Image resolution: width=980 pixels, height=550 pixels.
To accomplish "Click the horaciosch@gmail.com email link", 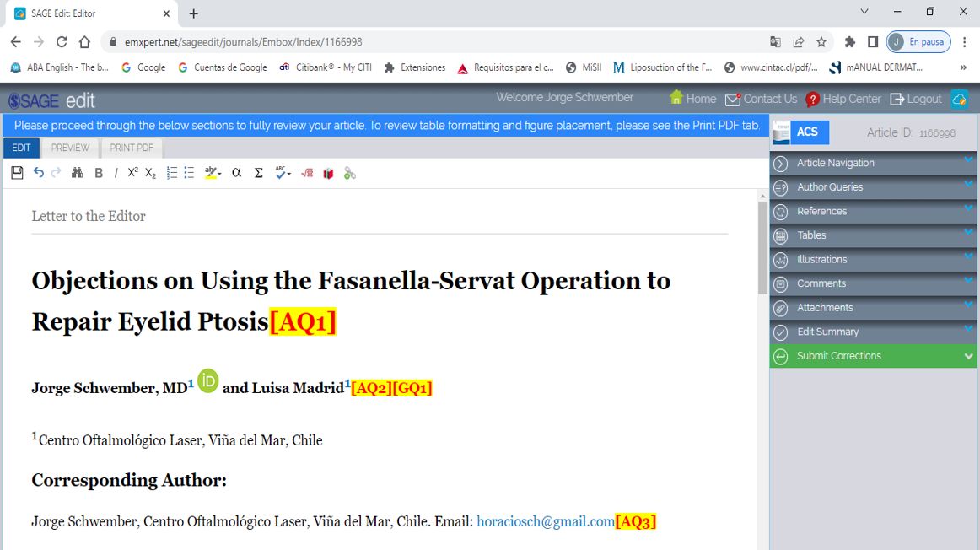I will click(x=546, y=521).
